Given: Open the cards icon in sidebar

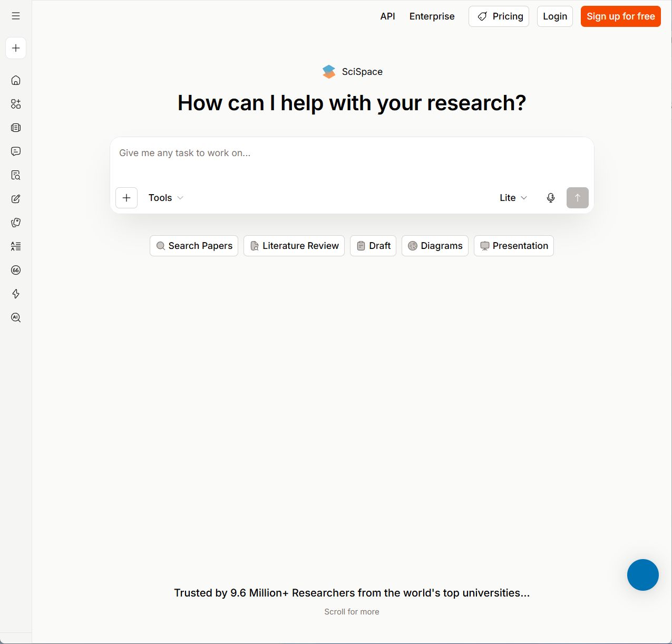Looking at the screenshot, I should (x=16, y=223).
